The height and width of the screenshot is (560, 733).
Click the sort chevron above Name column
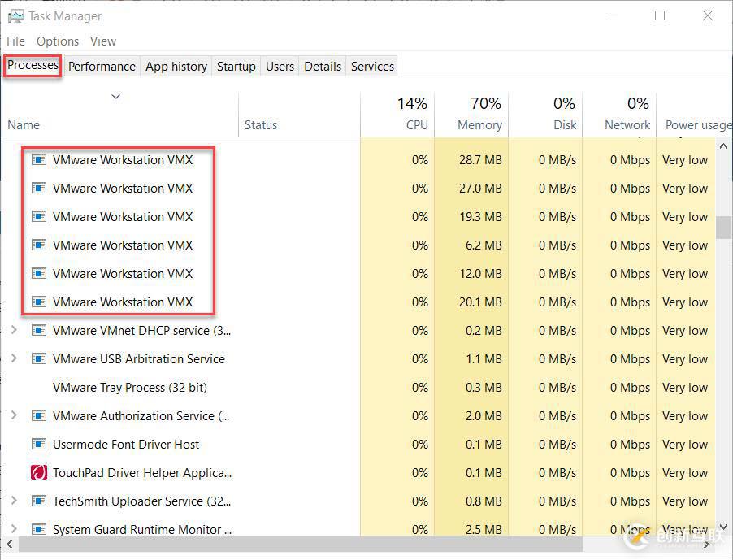tap(116, 97)
